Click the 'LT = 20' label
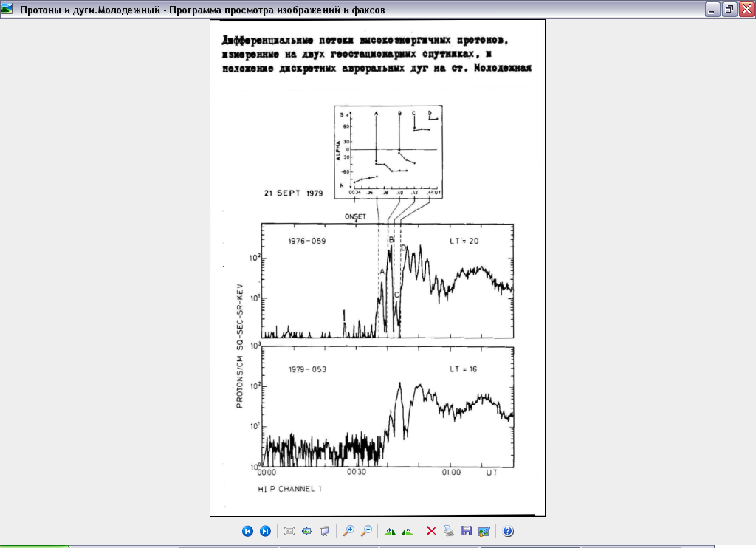The image size is (756, 548). (x=464, y=241)
